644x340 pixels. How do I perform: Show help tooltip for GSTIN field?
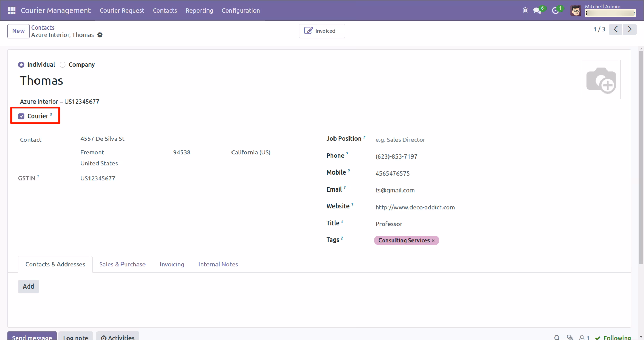(x=38, y=177)
